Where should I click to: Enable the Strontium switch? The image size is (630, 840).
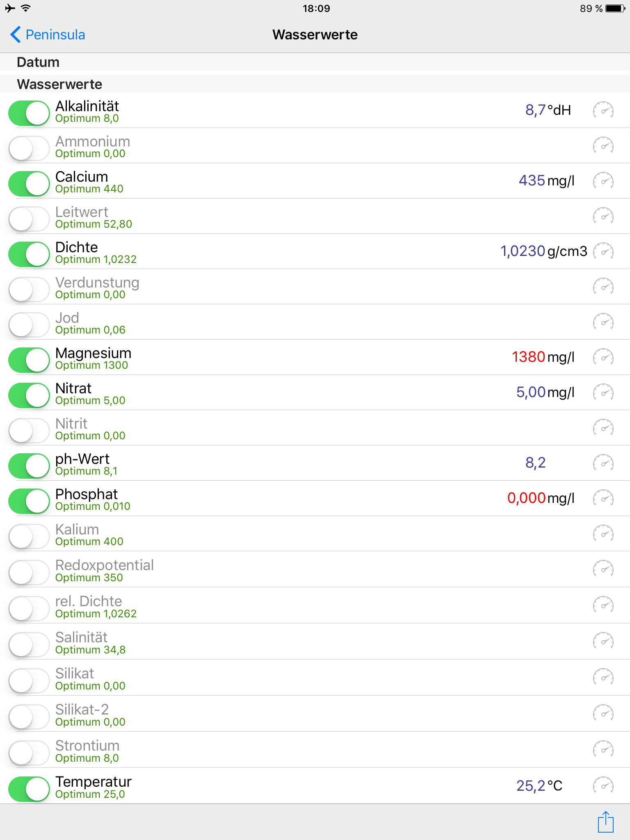tap(29, 753)
